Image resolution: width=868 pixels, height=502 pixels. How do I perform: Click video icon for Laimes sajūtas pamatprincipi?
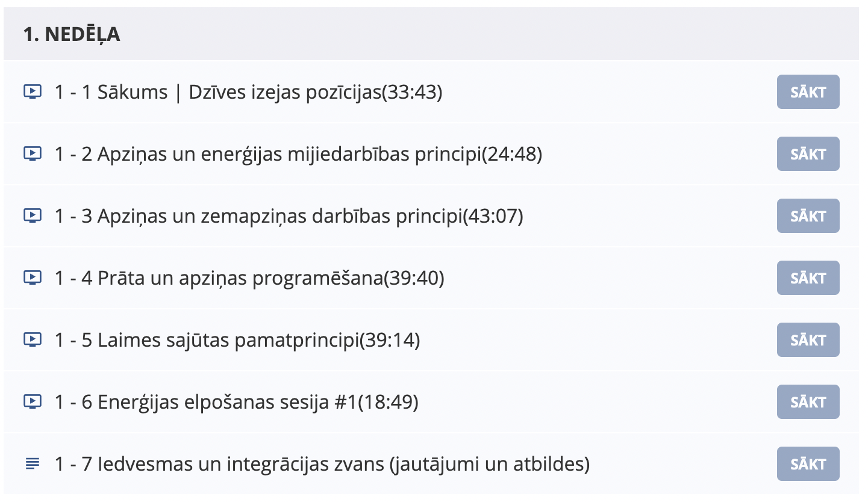[x=33, y=340]
